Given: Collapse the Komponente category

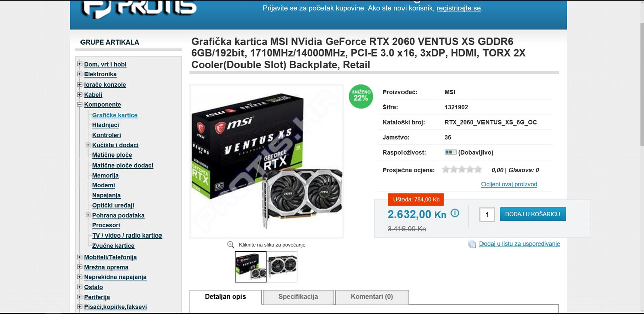Looking at the screenshot, I should click(x=79, y=105).
